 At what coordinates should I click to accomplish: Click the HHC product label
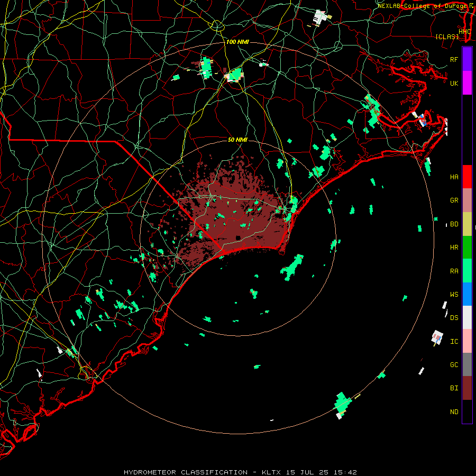(x=465, y=31)
